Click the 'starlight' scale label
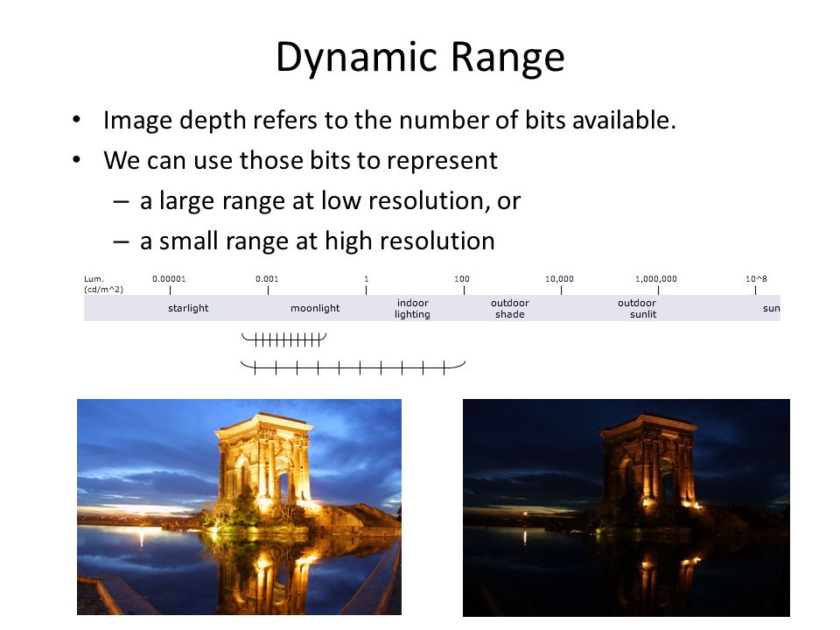Viewport: 840px width, 630px height. click(x=188, y=308)
